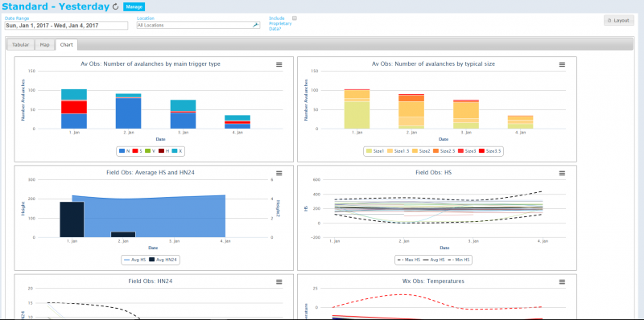This screenshot has width=644, height=320.
Task: Open the All Locations dropdown
Action: 198,25
